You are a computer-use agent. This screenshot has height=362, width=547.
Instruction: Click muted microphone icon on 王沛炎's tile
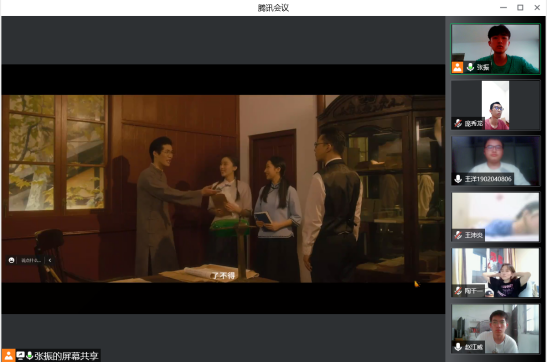458,235
